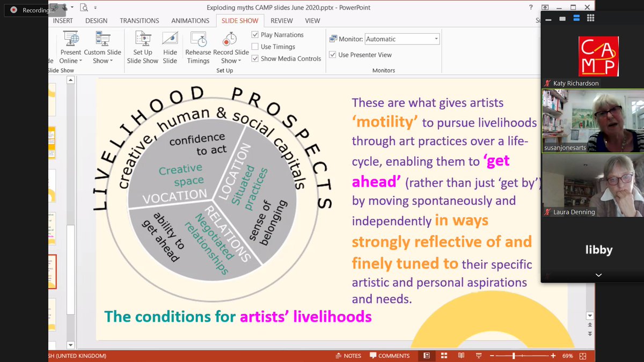Switch to Slide Sorter view

(444, 356)
